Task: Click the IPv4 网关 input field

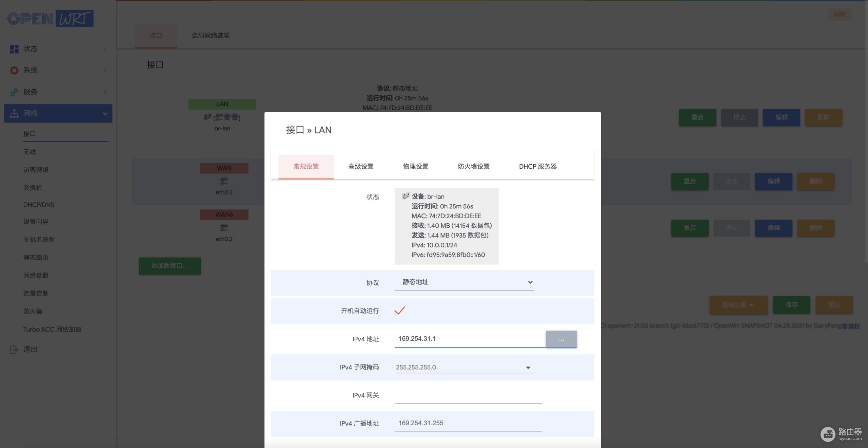Action: click(468, 395)
